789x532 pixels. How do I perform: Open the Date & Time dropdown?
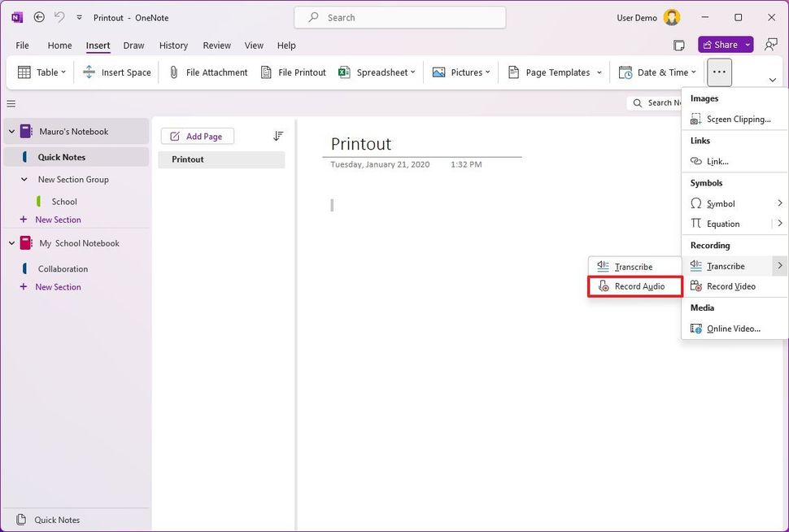click(x=693, y=72)
